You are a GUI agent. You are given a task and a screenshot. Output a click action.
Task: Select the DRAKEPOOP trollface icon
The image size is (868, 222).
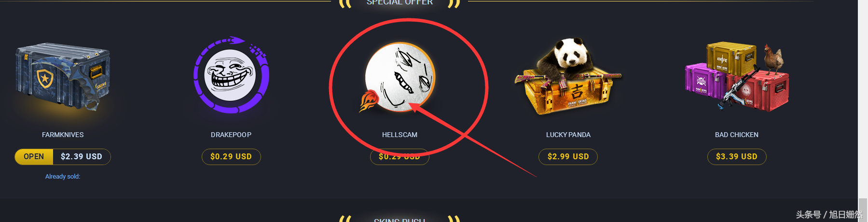click(231, 75)
